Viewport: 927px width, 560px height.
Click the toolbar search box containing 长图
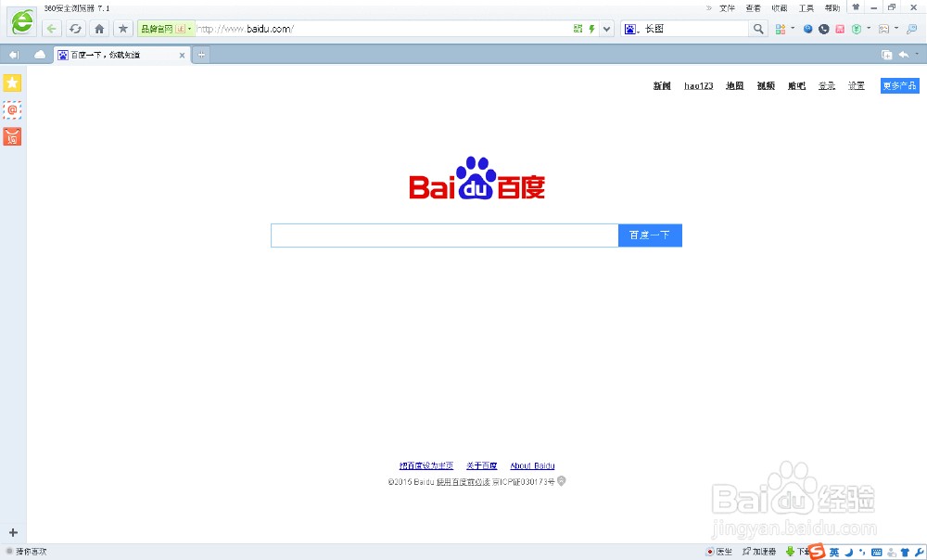694,29
